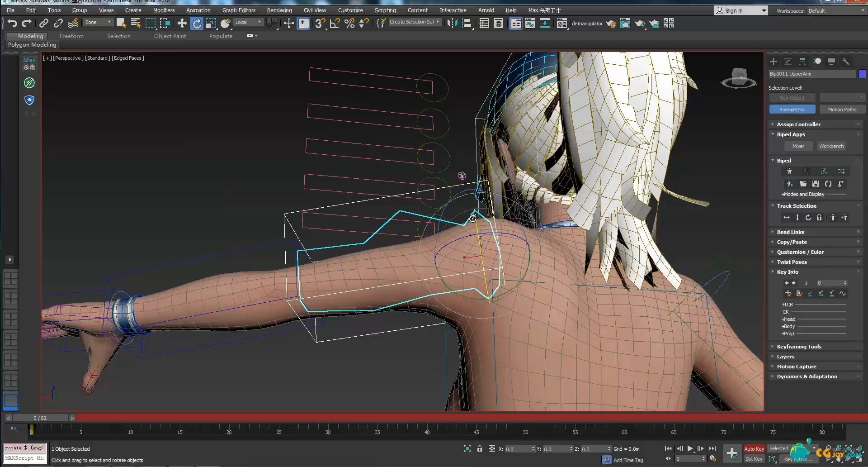
Task: Click the Motion Paths button
Action: point(842,110)
